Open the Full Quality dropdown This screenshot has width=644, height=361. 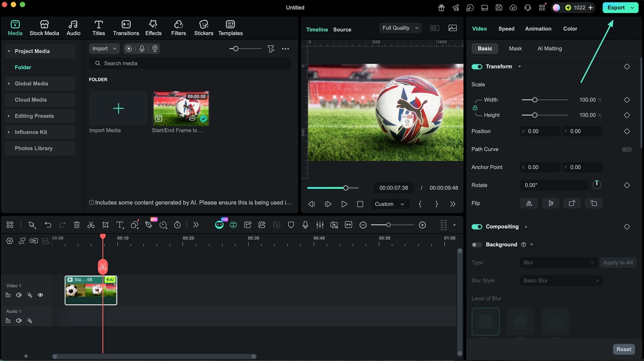click(x=400, y=28)
